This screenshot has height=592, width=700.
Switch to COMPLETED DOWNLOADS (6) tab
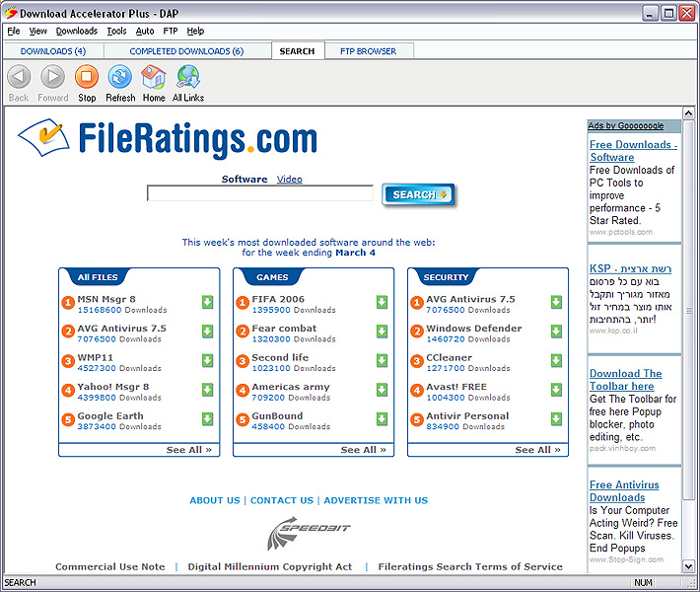(186, 51)
